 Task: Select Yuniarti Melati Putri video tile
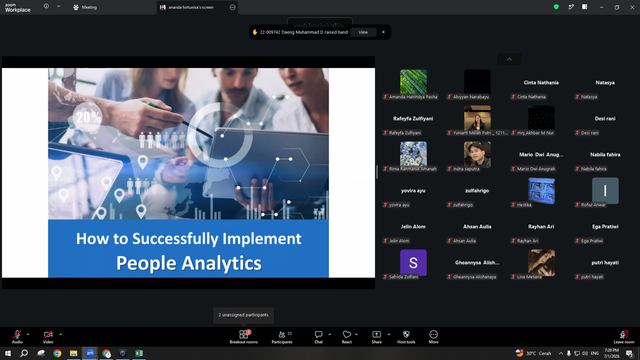coord(477,120)
